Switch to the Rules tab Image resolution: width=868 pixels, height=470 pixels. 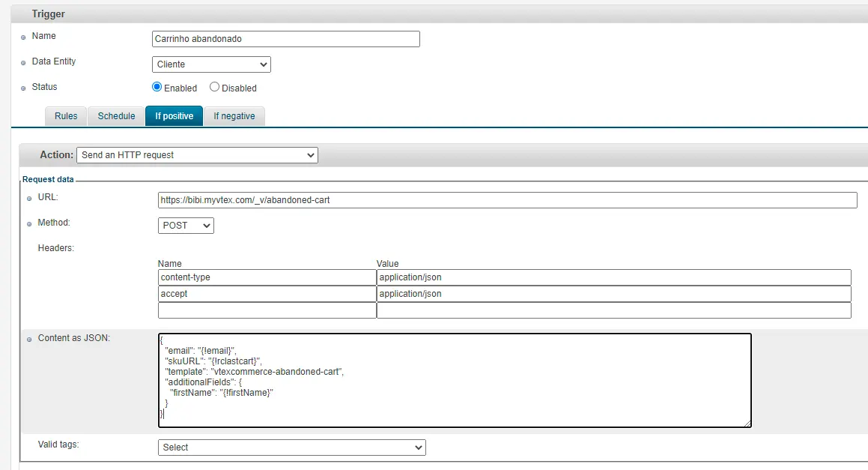point(66,116)
